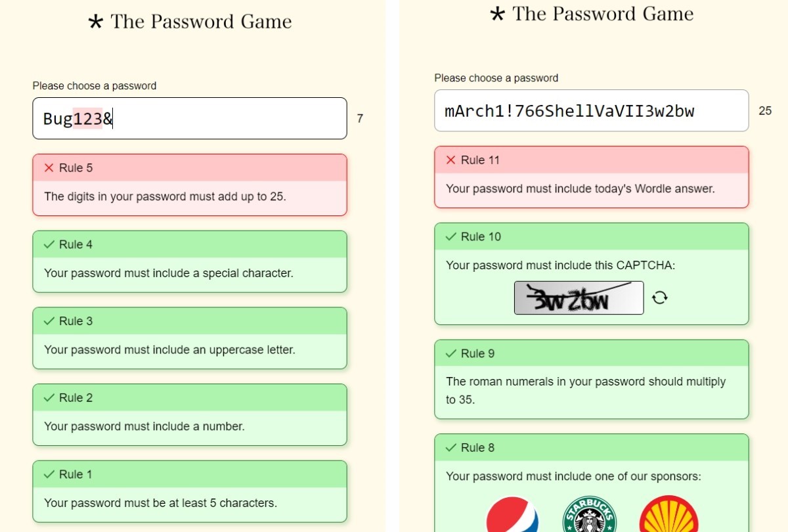Click the Rule 3 uppercase letter card

point(189,338)
